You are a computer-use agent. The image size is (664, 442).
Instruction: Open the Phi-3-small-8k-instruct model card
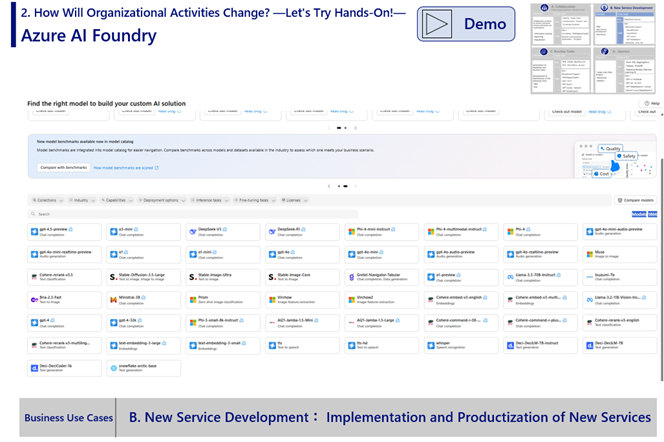(223, 323)
